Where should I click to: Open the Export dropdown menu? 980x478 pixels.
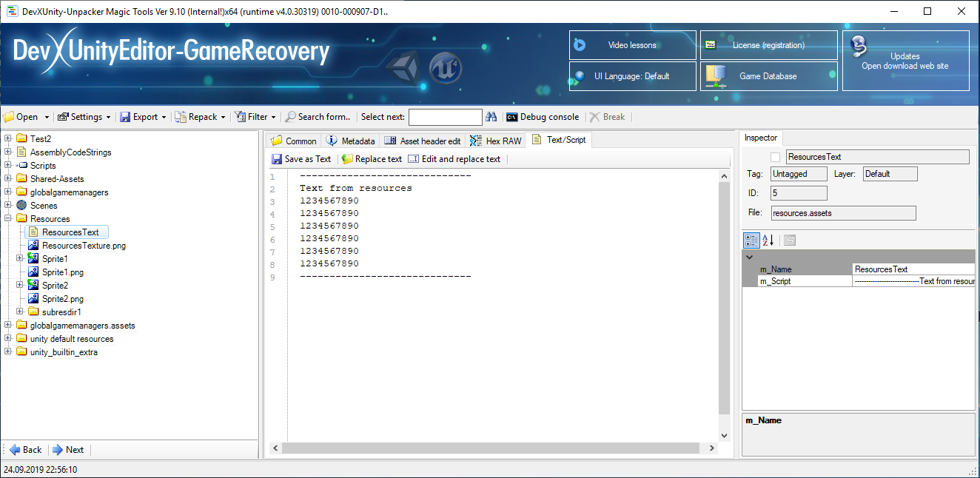click(144, 117)
